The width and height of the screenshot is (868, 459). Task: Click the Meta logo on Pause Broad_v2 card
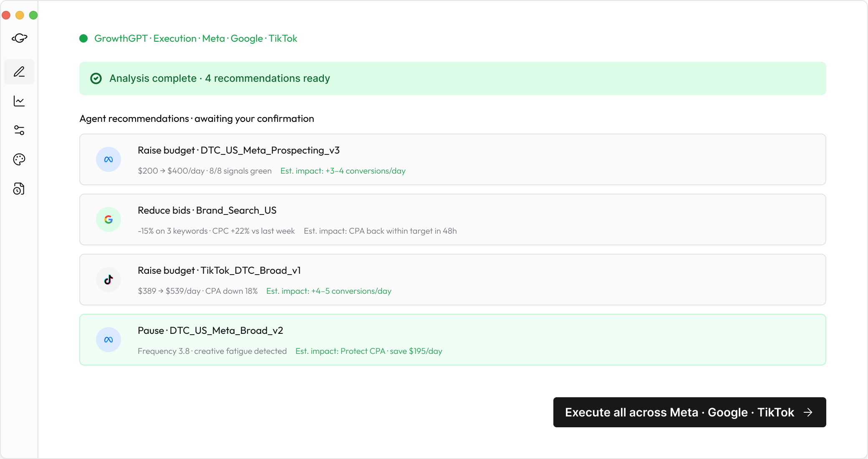click(108, 340)
